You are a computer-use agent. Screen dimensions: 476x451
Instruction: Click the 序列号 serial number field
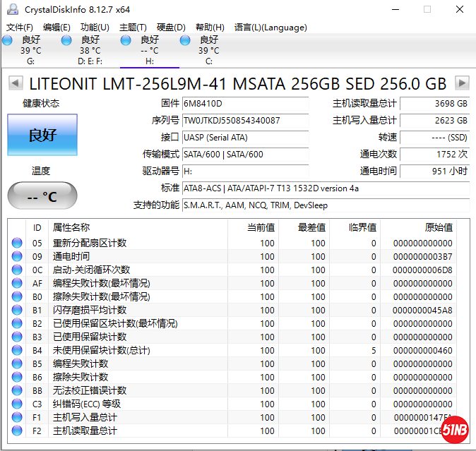click(x=245, y=121)
